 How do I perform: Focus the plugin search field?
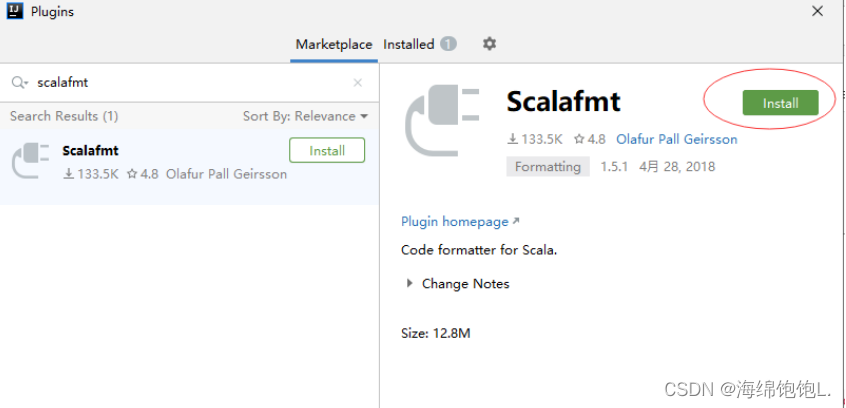tap(190, 83)
